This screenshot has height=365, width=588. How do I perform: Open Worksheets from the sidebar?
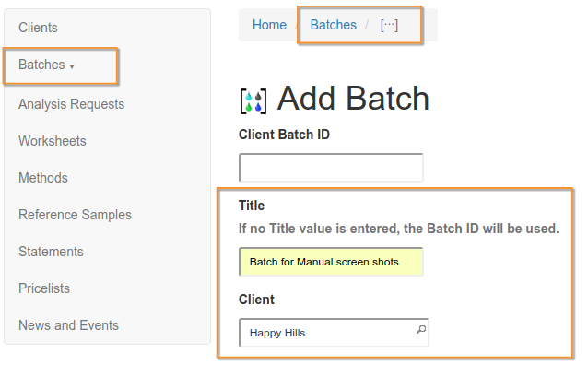coord(53,141)
